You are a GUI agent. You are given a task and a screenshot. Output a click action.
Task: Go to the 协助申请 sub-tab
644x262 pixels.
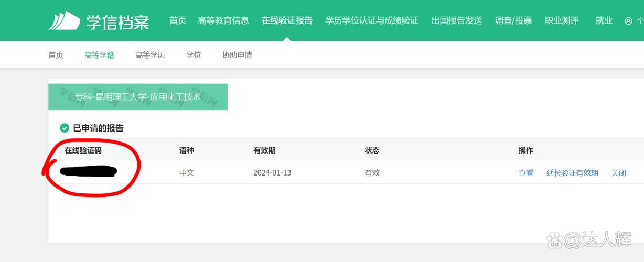point(237,55)
